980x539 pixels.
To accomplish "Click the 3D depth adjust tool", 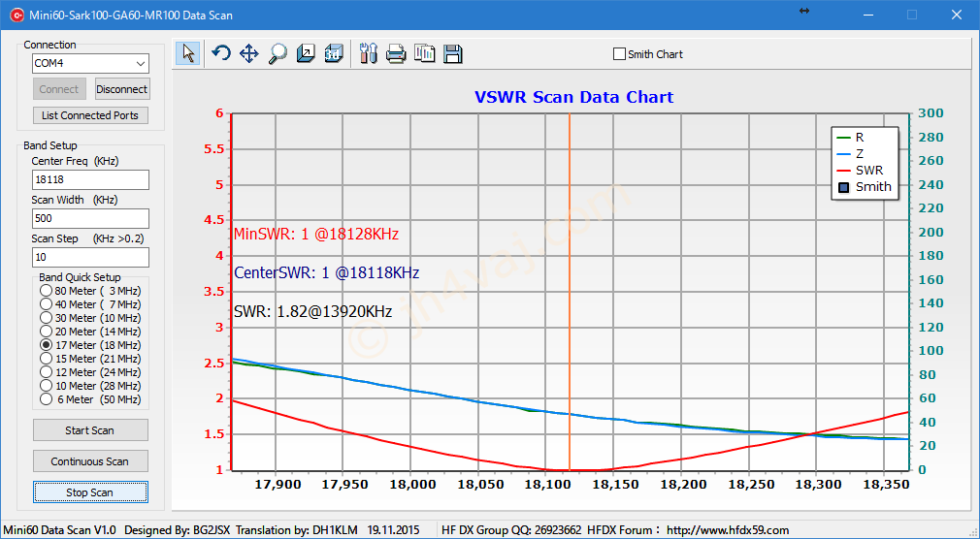I will coord(306,53).
